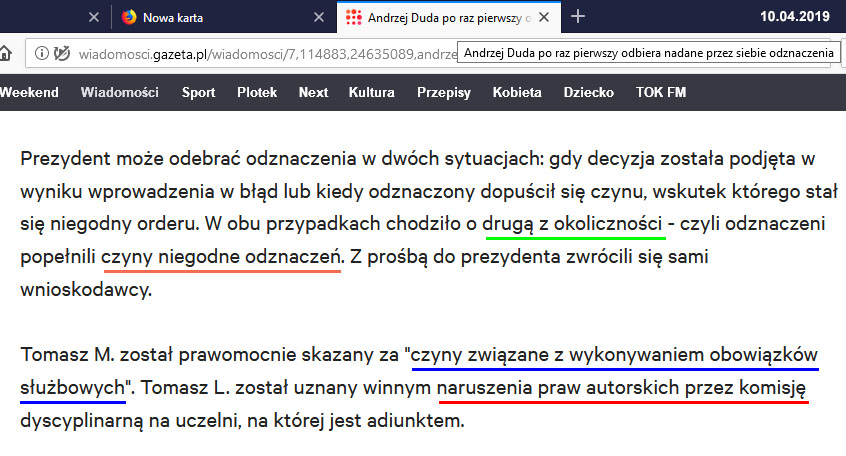Show site information icon in address bar
Viewport: 846px width, 456px height.
(x=42, y=53)
